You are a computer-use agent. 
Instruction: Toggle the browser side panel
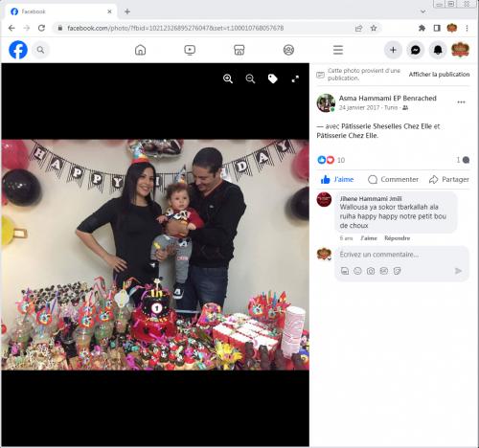click(437, 28)
